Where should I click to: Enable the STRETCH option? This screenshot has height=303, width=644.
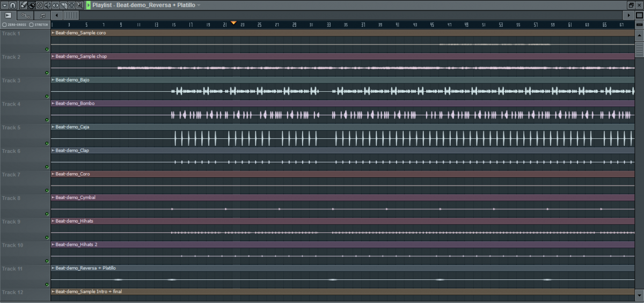click(x=39, y=25)
